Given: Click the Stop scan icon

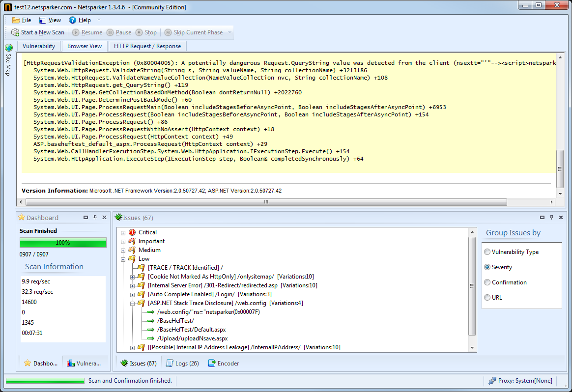Looking at the screenshot, I should [x=139, y=32].
